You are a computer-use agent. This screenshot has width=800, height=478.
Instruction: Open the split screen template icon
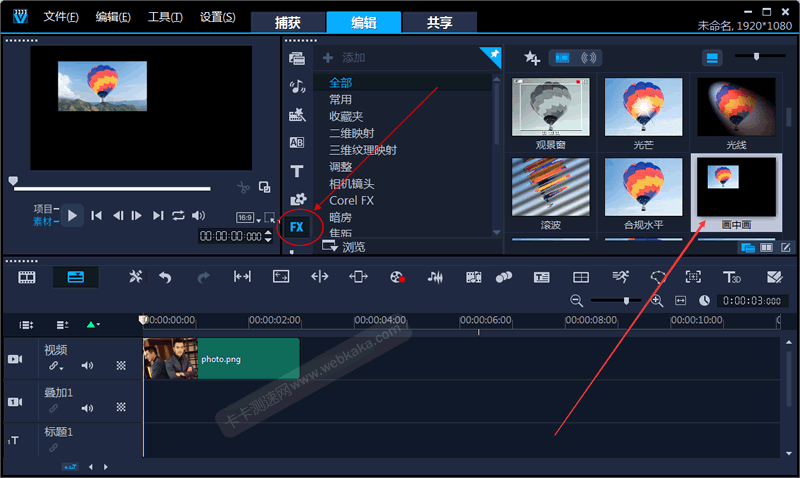581,277
